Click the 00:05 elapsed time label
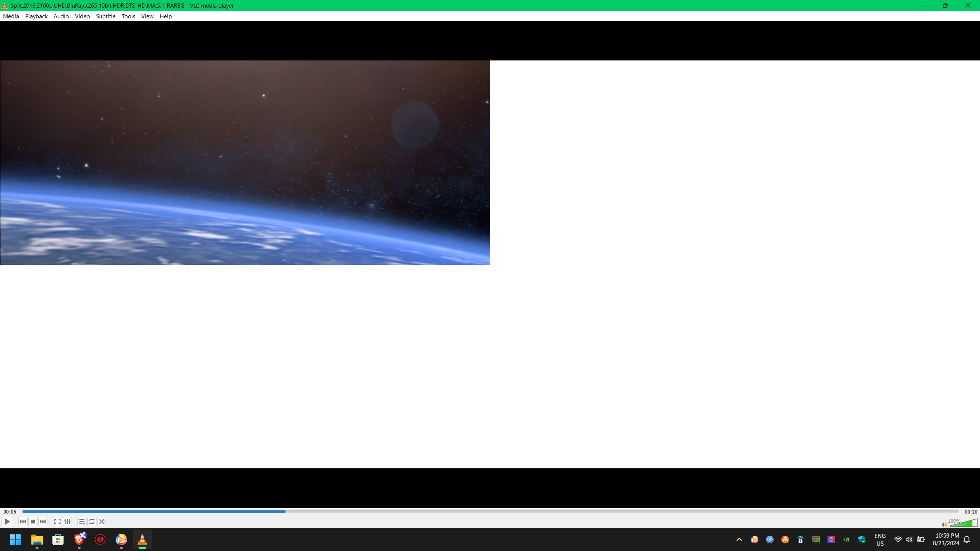This screenshot has width=980, height=551. [x=10, y=512]
